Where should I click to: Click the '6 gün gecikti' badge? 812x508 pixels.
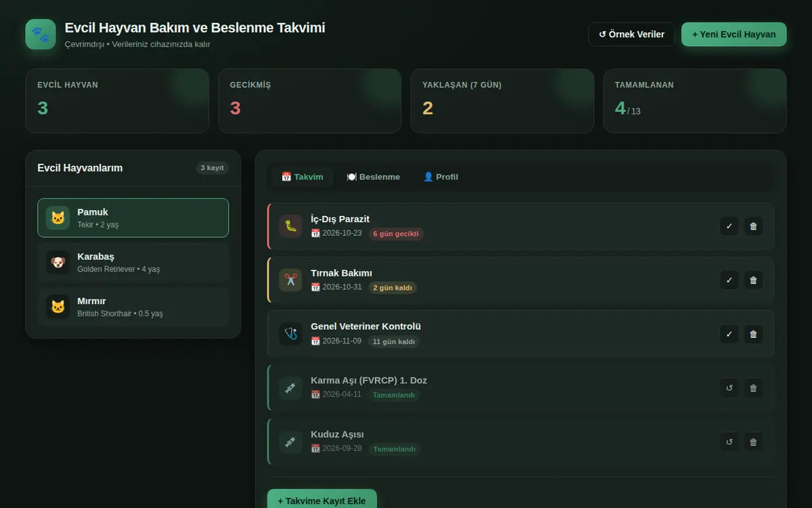[397, 234]
